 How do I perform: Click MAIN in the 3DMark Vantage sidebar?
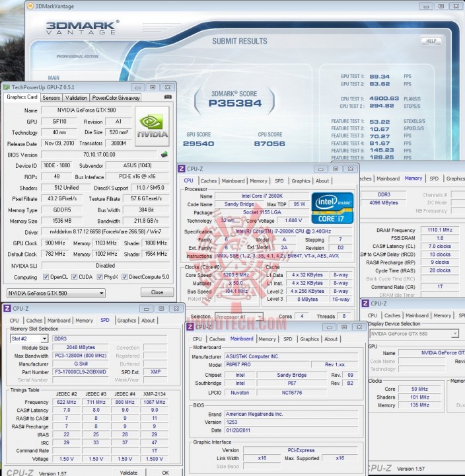[54, 78]
